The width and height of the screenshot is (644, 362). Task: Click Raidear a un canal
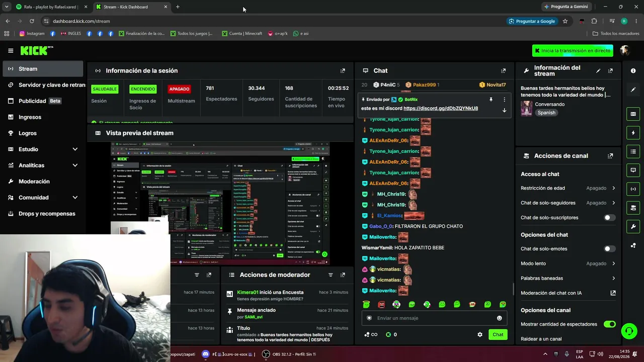[541, 339]
